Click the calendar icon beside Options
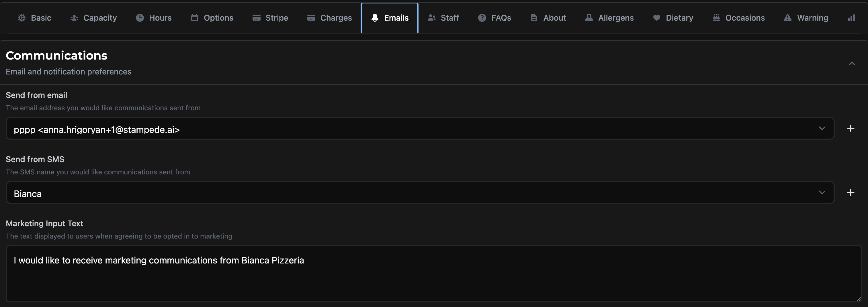 (x=194, y=18)
